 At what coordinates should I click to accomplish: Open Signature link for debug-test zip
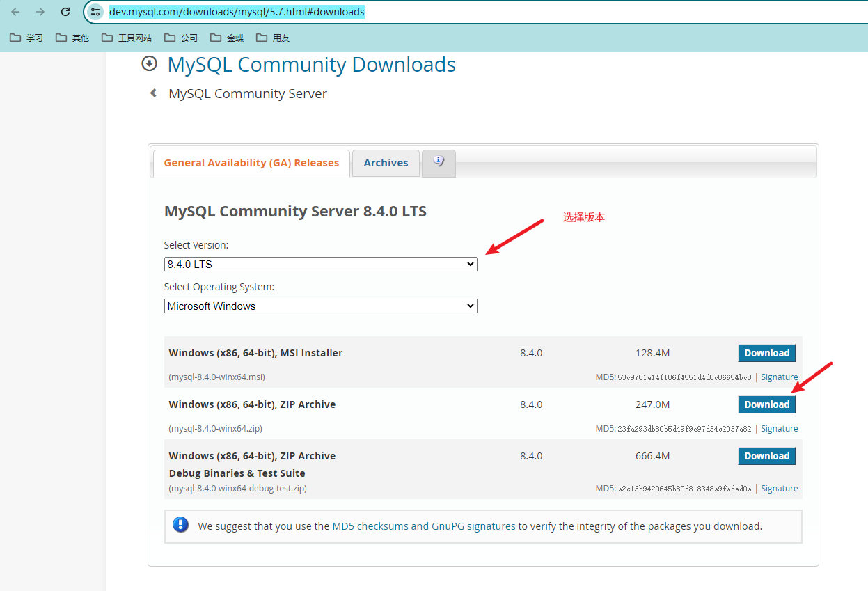[780, 489]
